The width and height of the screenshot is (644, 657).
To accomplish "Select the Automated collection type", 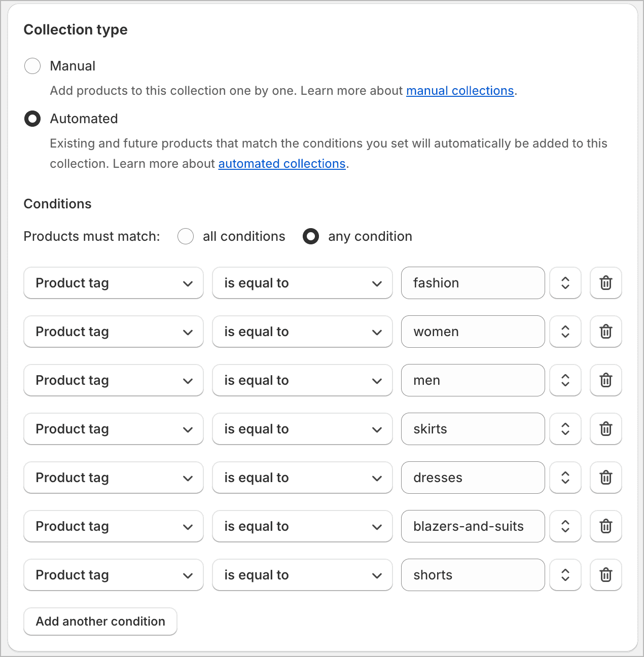I will 32,119.
